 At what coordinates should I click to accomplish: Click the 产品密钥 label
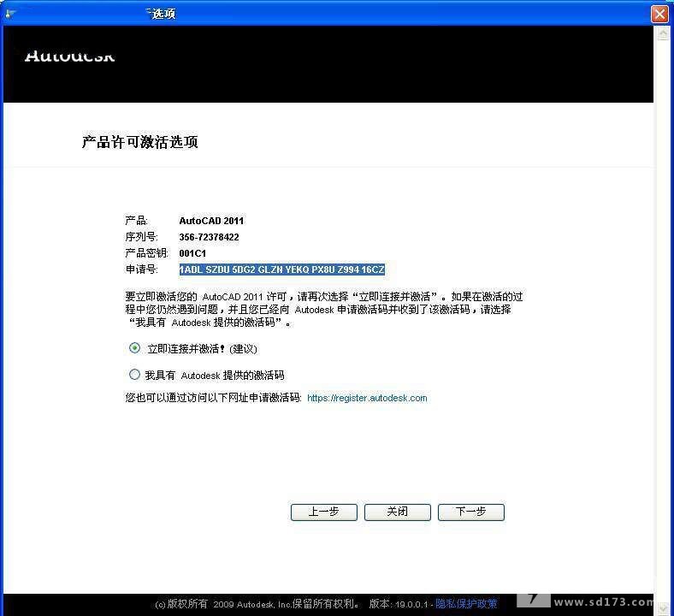pos(146,253)
